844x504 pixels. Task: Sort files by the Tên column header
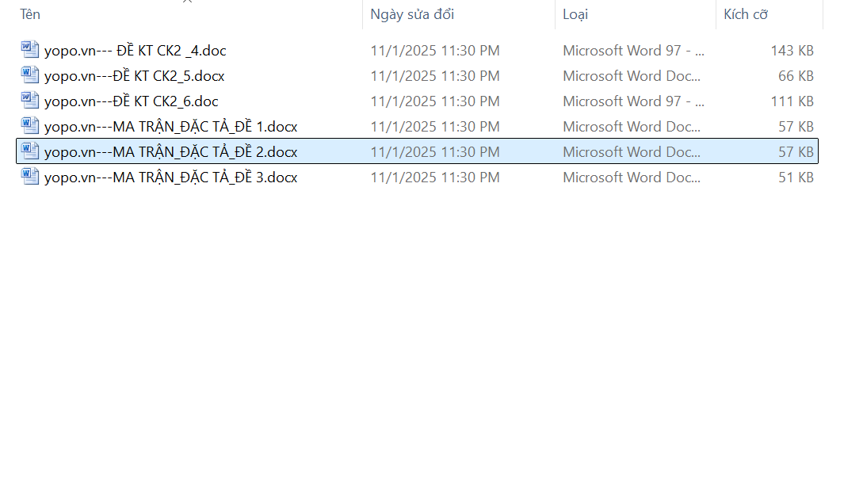[x=30, y=14]
